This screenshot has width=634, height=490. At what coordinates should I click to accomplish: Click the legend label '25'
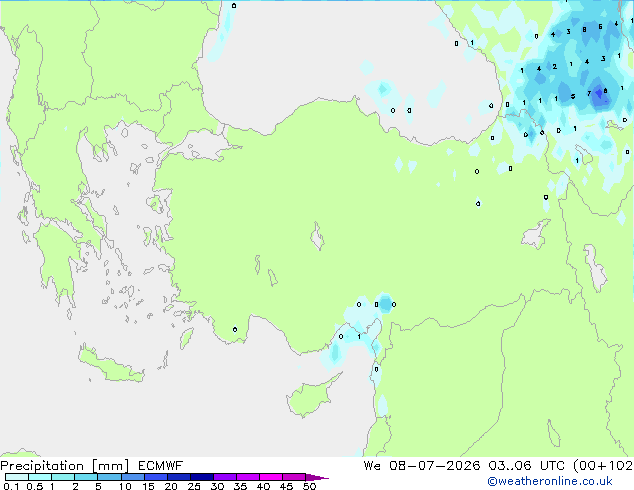click(x=194, y=486)
